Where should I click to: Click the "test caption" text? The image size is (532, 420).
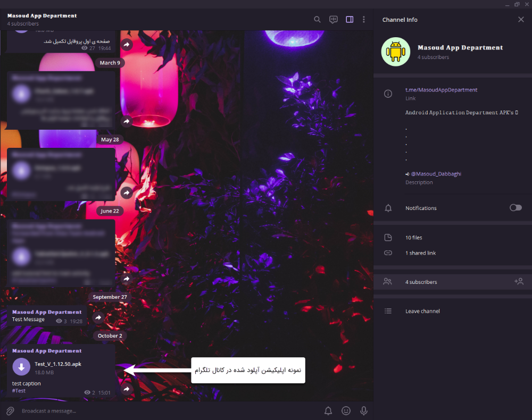27,383
